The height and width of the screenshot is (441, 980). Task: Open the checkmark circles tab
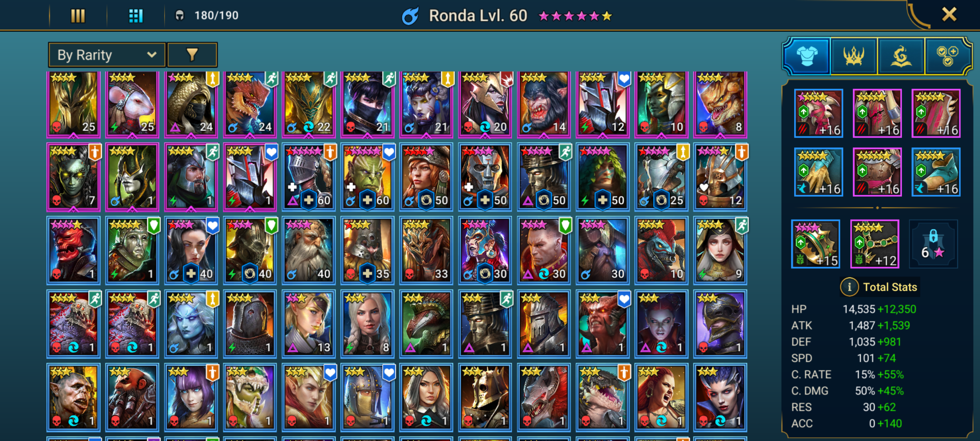pos(947,56)
